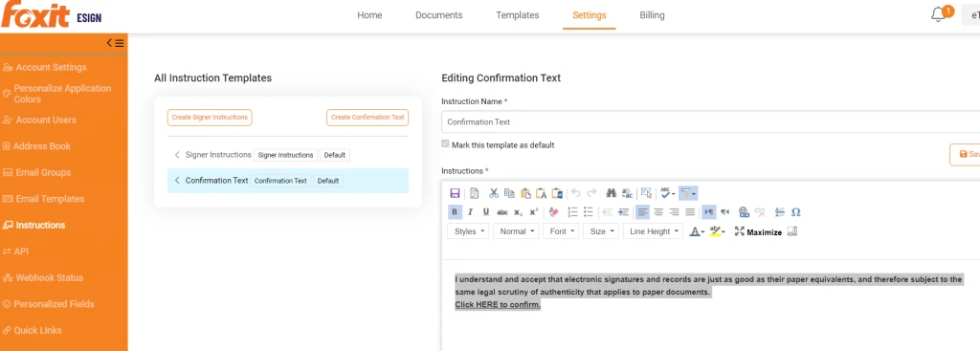Click the Insert Link icon

tap(744, 211)
